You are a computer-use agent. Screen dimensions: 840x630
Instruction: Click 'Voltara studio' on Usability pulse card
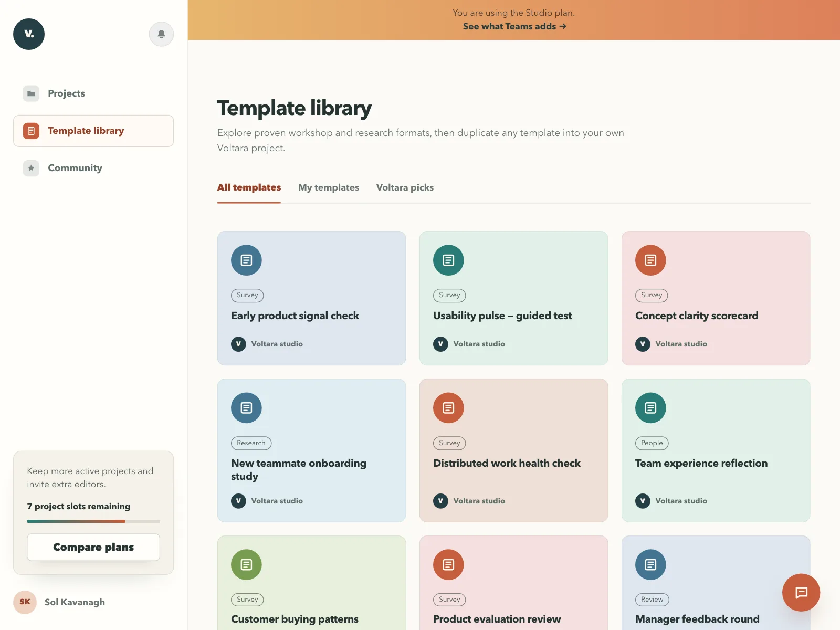click(x=479, y=344)
